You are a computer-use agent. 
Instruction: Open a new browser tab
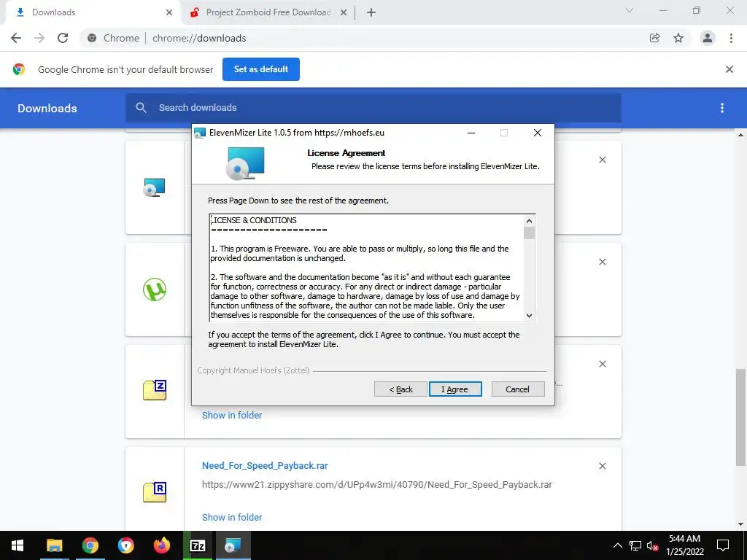[371, 12]
